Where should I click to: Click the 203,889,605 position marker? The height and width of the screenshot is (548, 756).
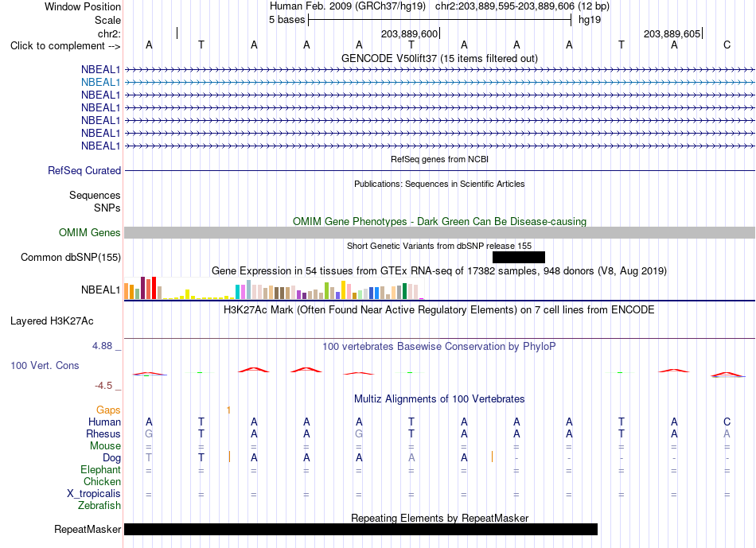point(672,33)
